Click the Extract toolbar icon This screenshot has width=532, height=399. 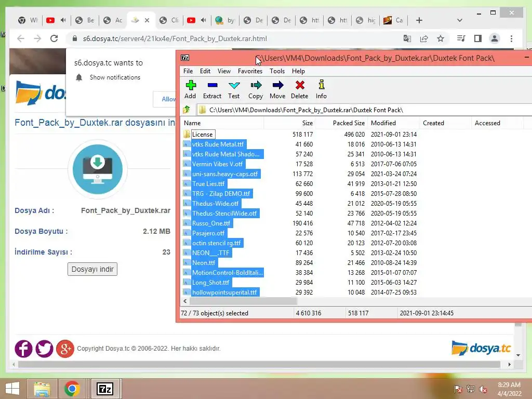coord(212,89)
